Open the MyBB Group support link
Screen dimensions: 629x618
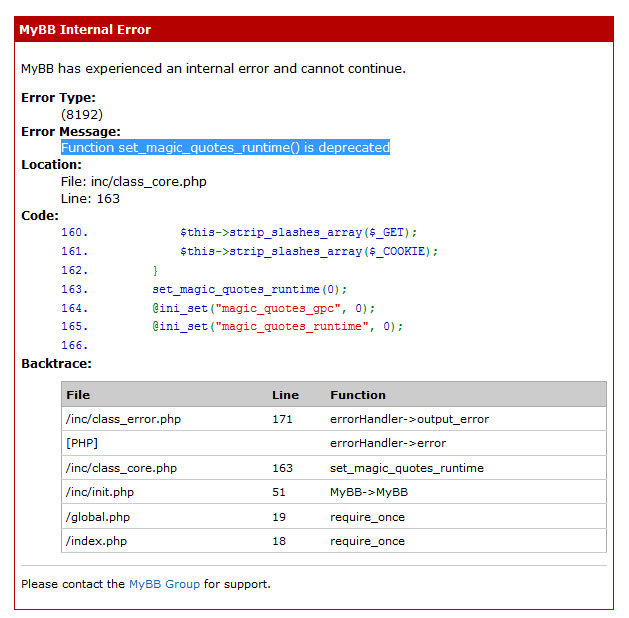164,584
